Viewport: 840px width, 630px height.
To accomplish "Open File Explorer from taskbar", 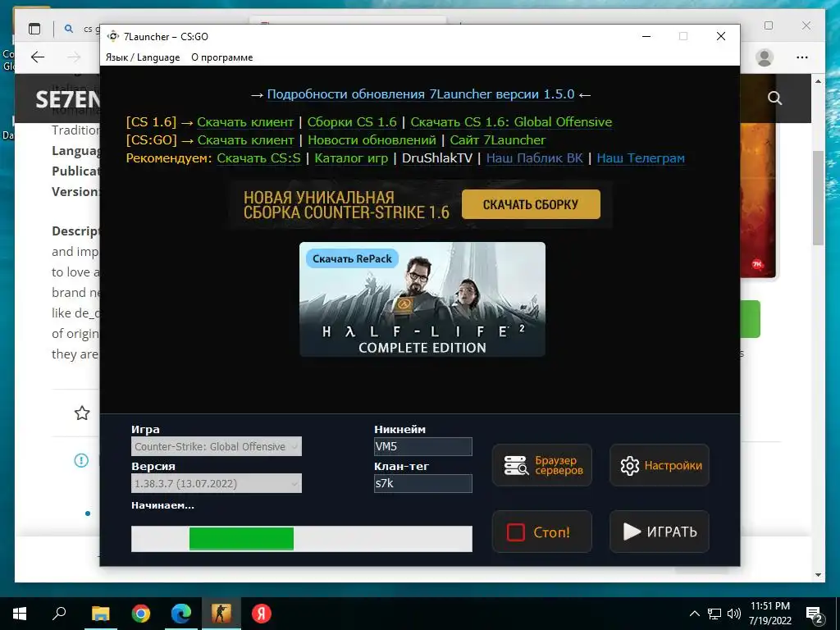I will click(x=100, y=614).
